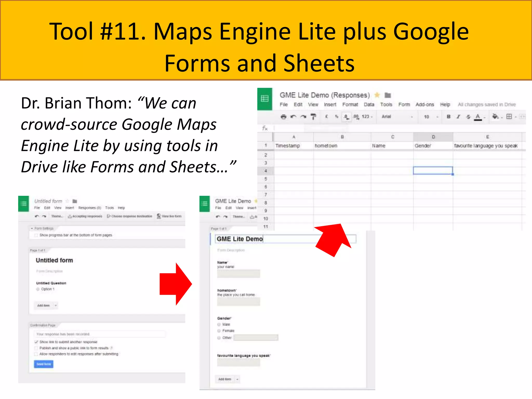This screenshot has height=399, width=532.
Task: Click redo in the Responses spreadsheet toolbar
Action: 303,117
